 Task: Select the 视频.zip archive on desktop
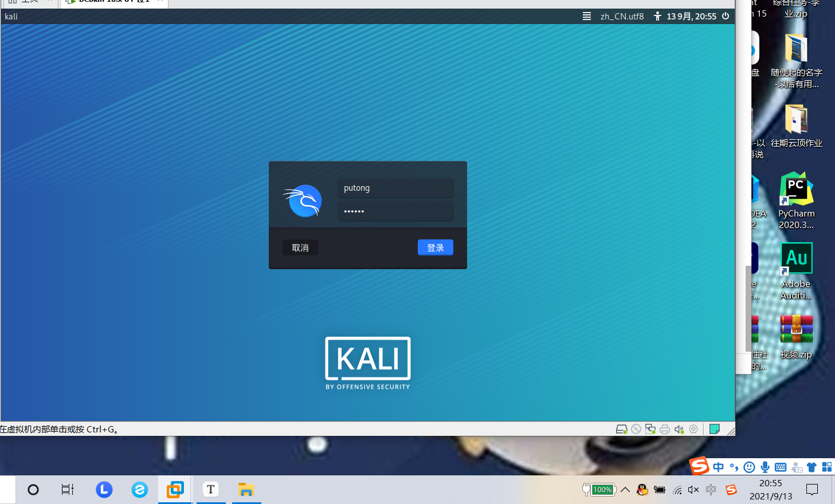pyautogui.click(x=796, y=336)
